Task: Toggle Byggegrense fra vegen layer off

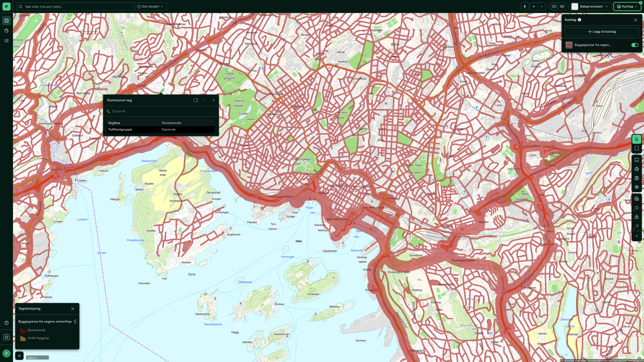Action: pos(635,45)
